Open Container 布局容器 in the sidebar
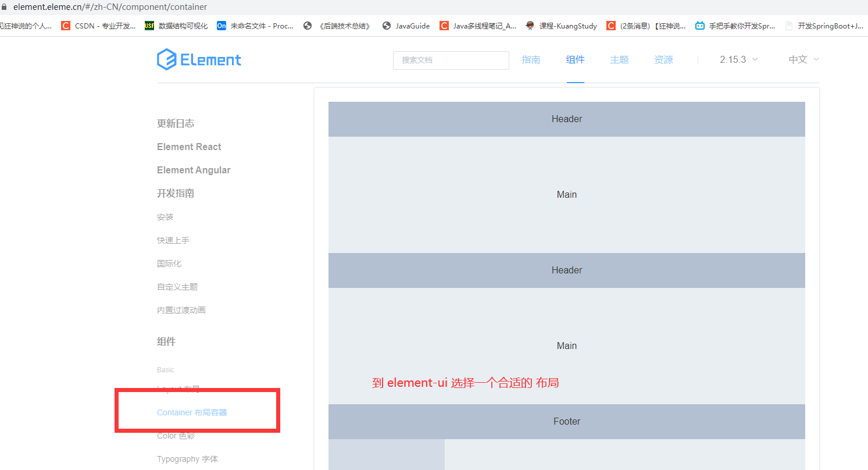 pos(192,412)
